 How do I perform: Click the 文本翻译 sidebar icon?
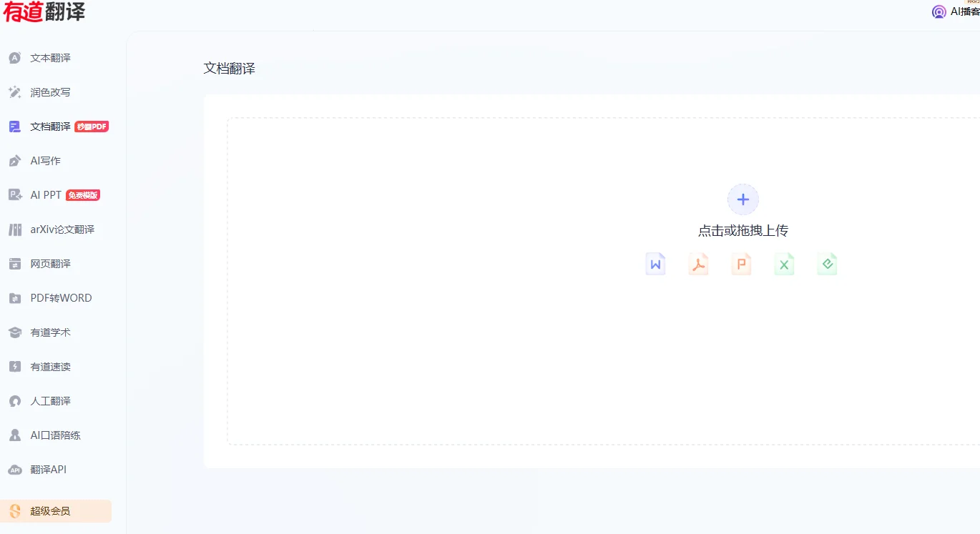(14, 57)
